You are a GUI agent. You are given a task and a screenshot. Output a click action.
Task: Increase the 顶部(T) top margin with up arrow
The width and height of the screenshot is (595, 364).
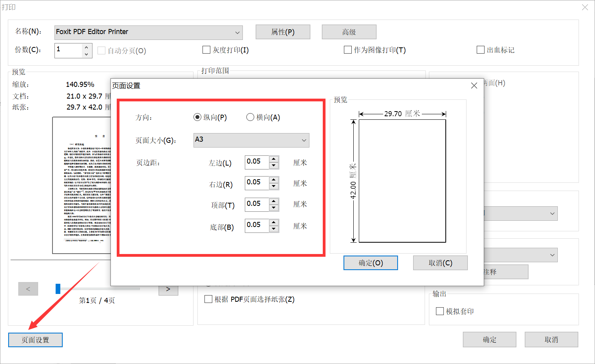pyautogui.click(x=274, y=201)
